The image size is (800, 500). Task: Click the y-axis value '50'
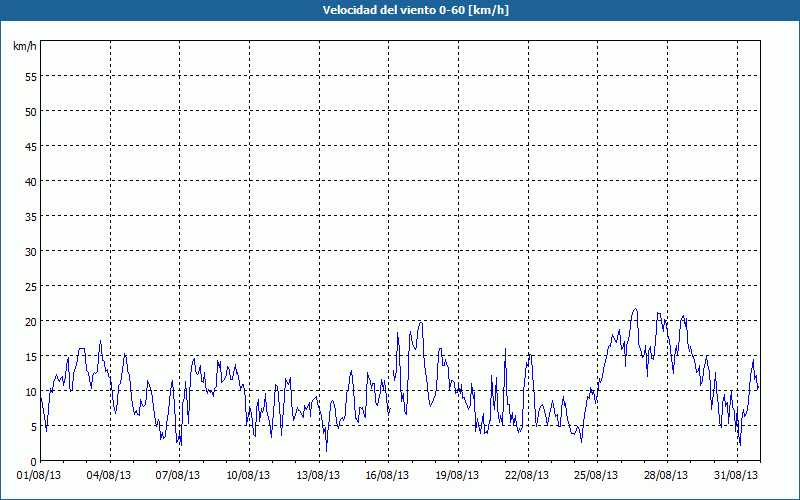[x=31, y=111]
